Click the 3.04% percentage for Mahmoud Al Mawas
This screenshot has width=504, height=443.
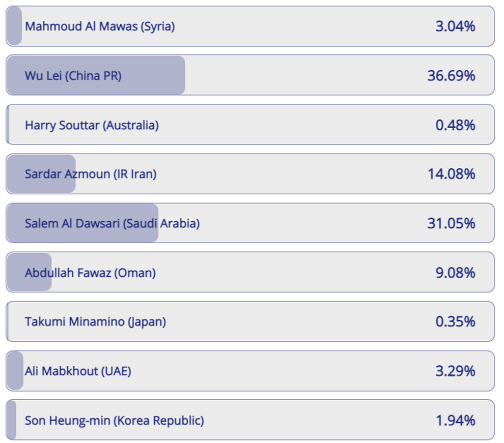455,26
